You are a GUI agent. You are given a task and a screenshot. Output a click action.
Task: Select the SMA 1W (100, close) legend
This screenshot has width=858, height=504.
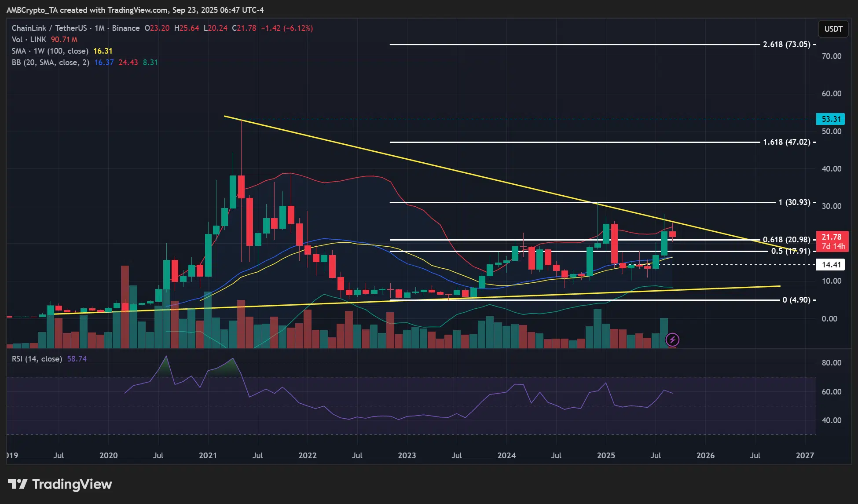[x=50, y=51]
